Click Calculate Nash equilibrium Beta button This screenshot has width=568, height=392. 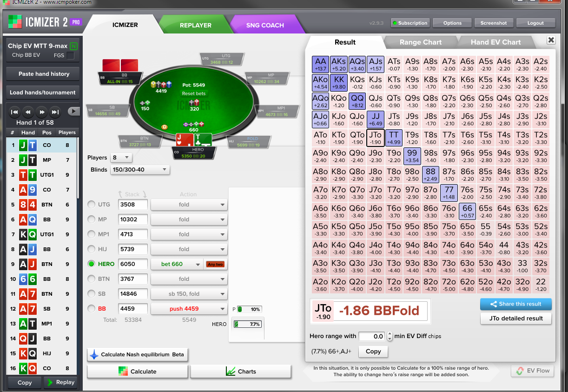138,354
